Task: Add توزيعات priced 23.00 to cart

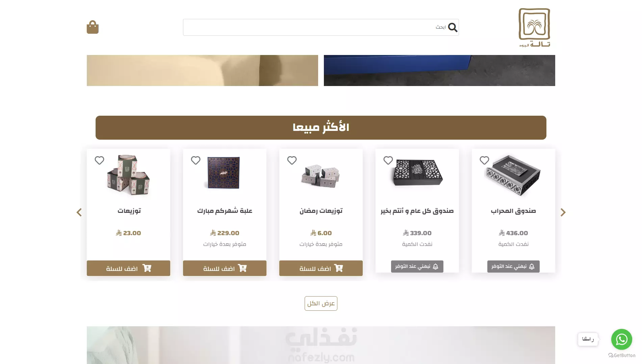Action: [128, 268]
